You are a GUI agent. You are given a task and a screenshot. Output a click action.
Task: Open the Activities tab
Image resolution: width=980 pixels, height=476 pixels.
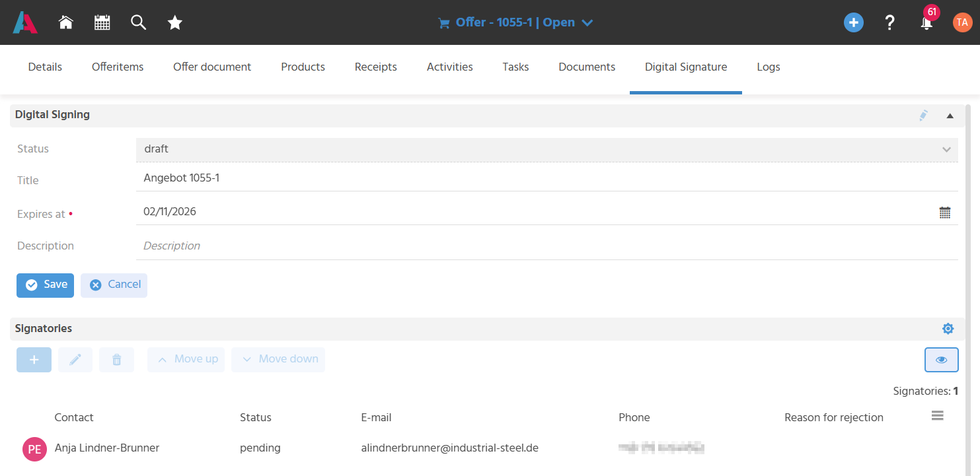point(450,67)
